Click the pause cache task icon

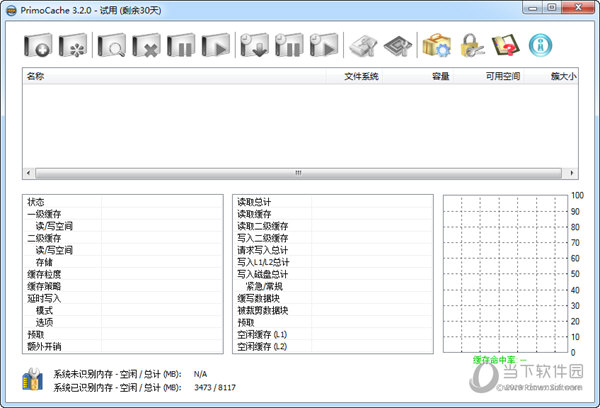181,45
